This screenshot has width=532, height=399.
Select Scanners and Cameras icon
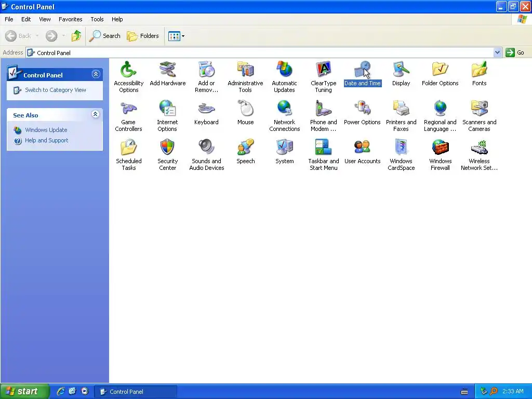coord(479,109)
